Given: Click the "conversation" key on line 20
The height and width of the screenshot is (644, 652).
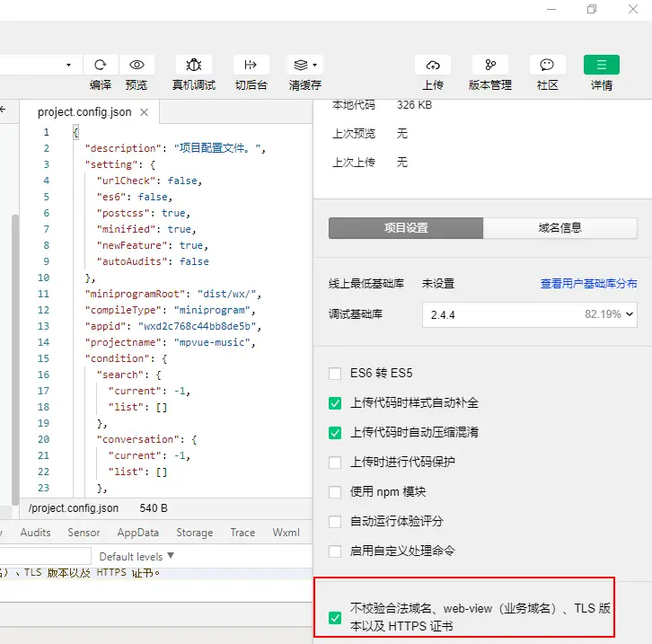Looking at the screenshot, I should [x=140, y=439].
